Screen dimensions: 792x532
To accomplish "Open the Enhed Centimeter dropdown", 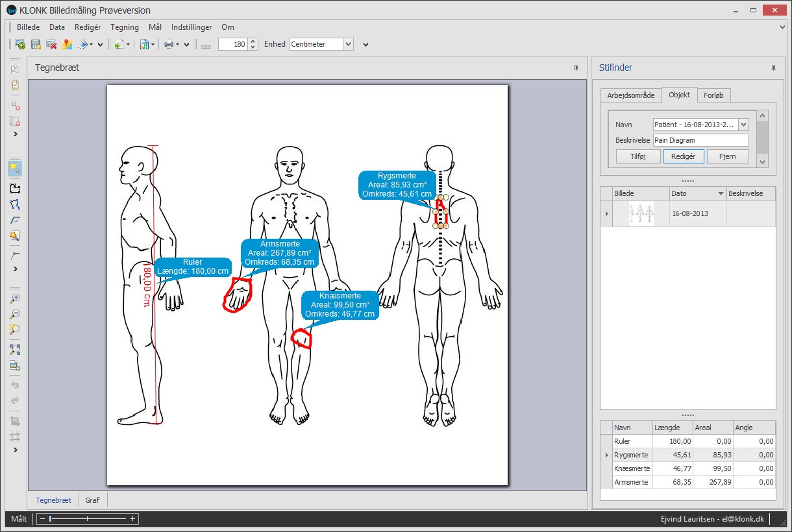I will pos(348,44).
